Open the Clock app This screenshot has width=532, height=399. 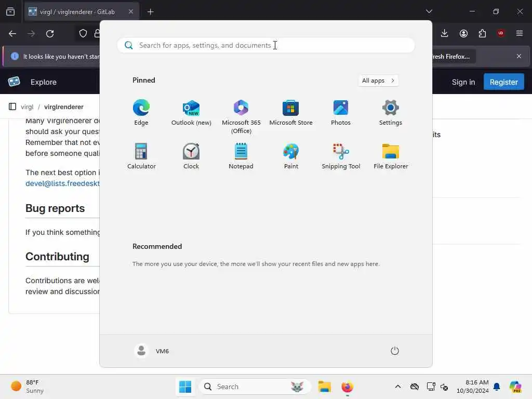(x=191, y=156)
